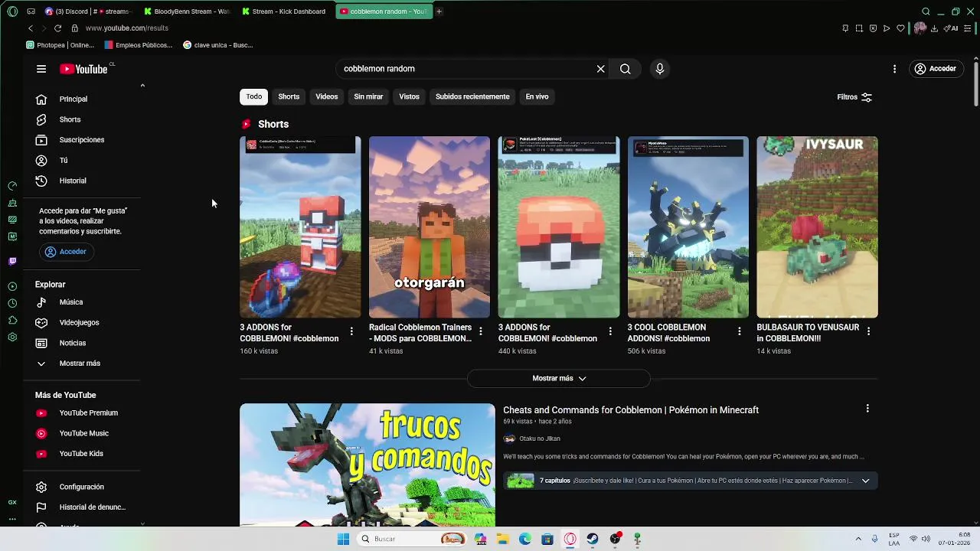This screenshot has height=551, width=980.
Task: Open Windows Start menu
Action: [343, 539]
